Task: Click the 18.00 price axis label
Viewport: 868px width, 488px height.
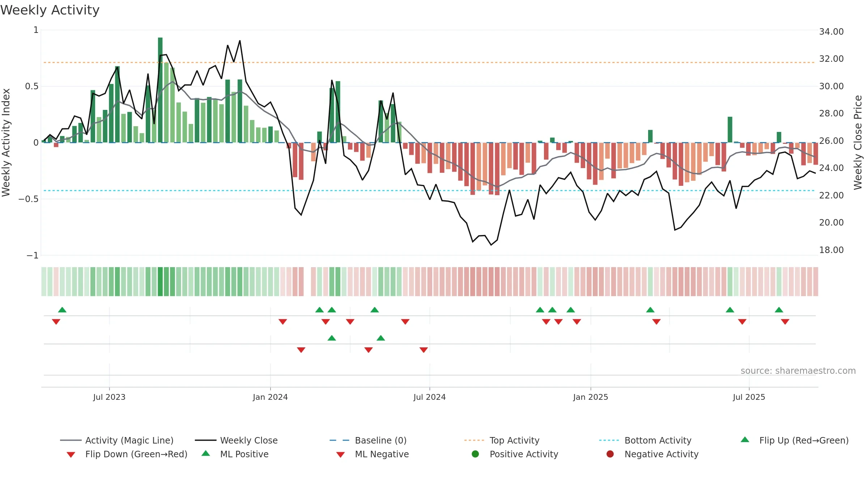Action: click(831, 250)
